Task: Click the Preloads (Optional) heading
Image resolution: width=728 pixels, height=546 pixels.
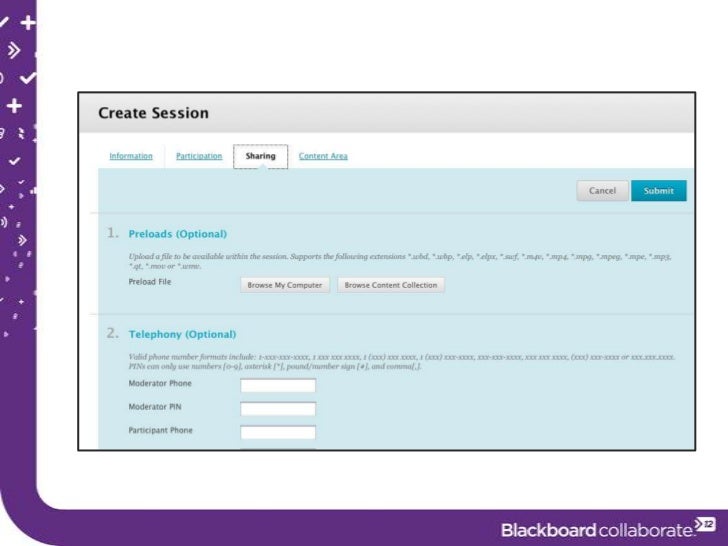Action: 178,234
